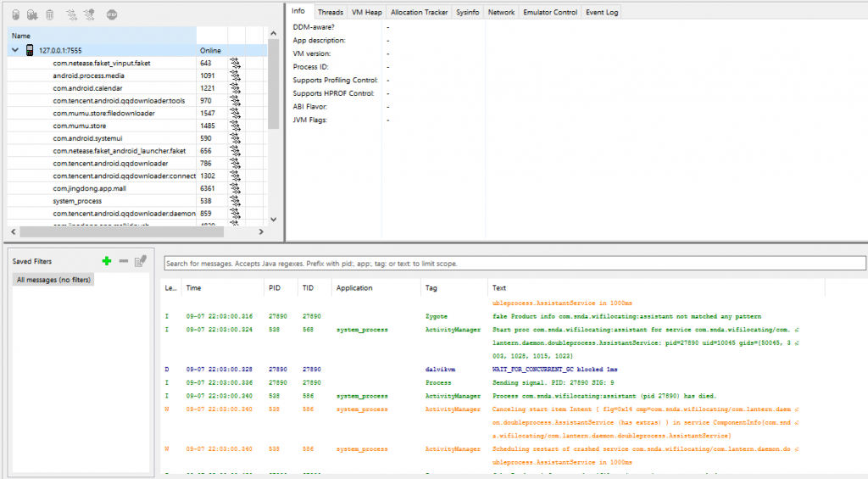Click the 'DDM-aware?' label in Info
The height and width of the screenshot is (479, 868).
point(314,27)
